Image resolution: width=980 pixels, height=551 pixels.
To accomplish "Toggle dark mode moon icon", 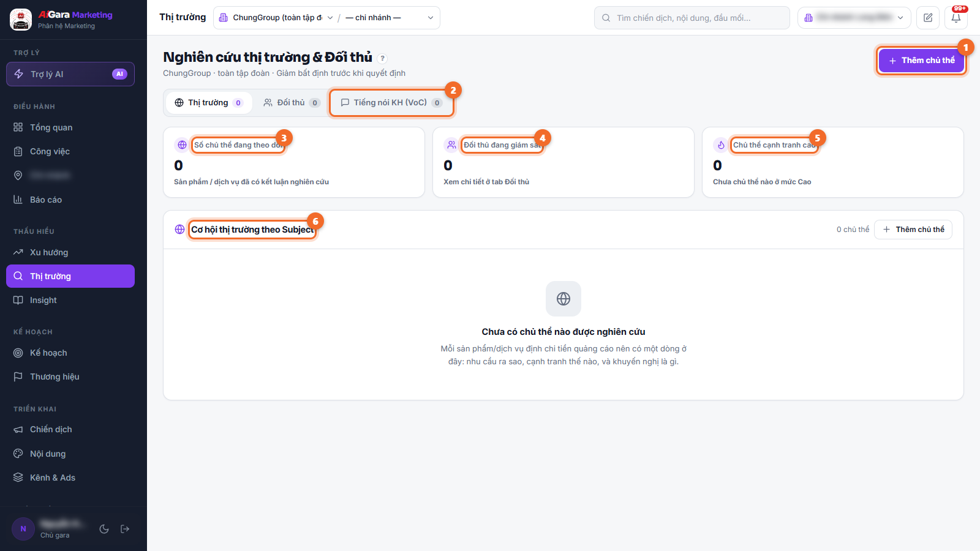I will click(x=104, y=529).
